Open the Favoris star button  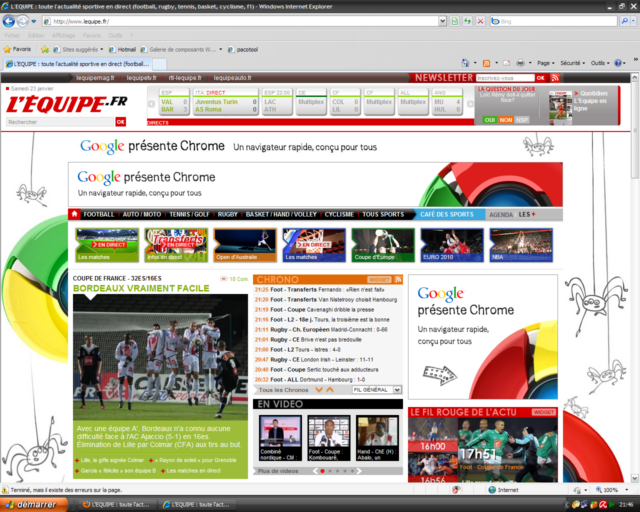(x=17, y=49)
